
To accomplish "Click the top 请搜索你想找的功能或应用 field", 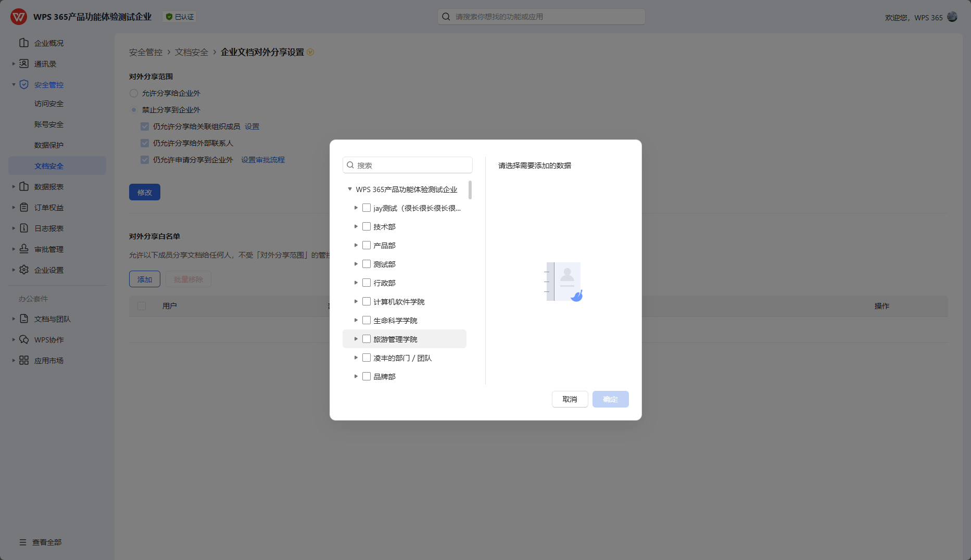I will pyautogui.click(x=541, y=17).
